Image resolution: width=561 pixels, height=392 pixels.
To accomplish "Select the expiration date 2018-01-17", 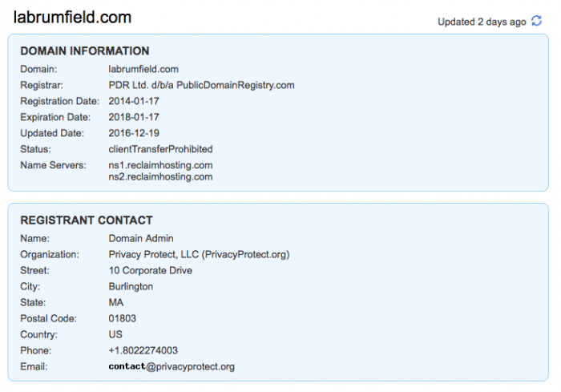I will (x=134, y=117).
